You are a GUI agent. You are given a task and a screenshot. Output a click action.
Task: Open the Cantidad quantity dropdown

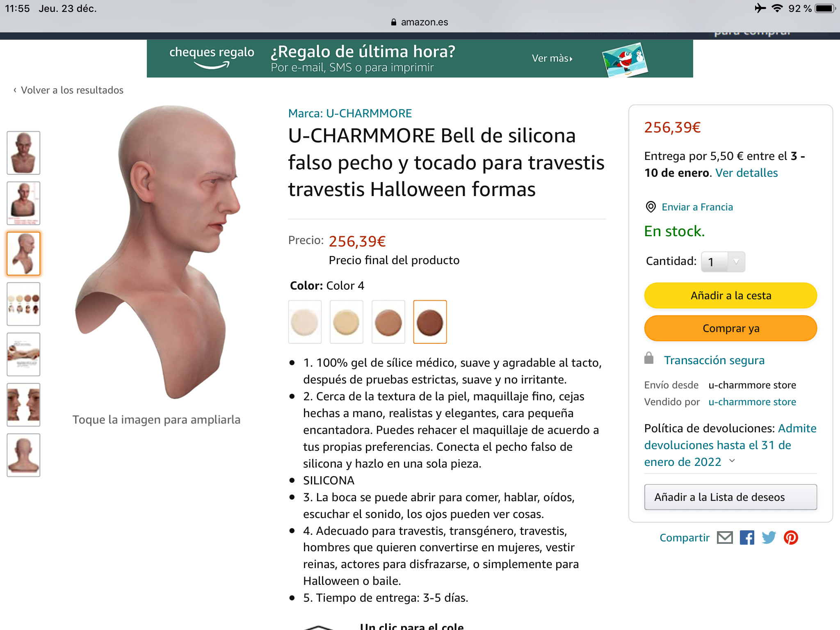(723, 262)
